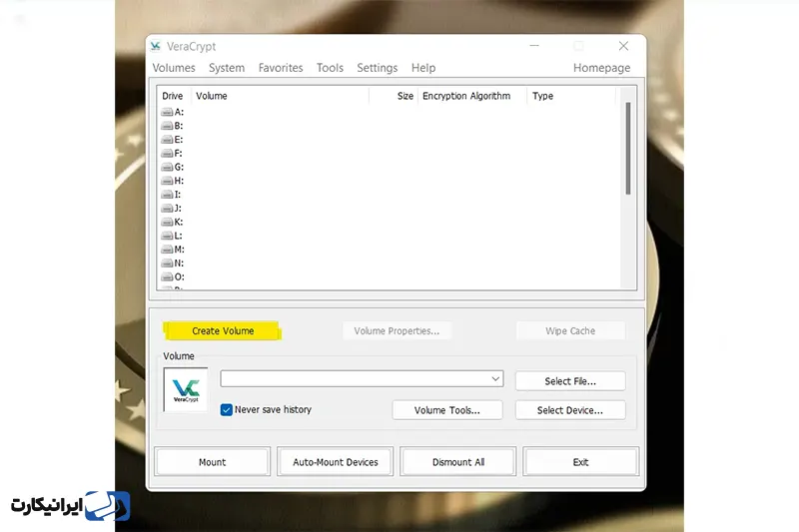Open the Tools menu
This screenshot has width=799, height=532.
pyautogui.click(x=331, y=68)
